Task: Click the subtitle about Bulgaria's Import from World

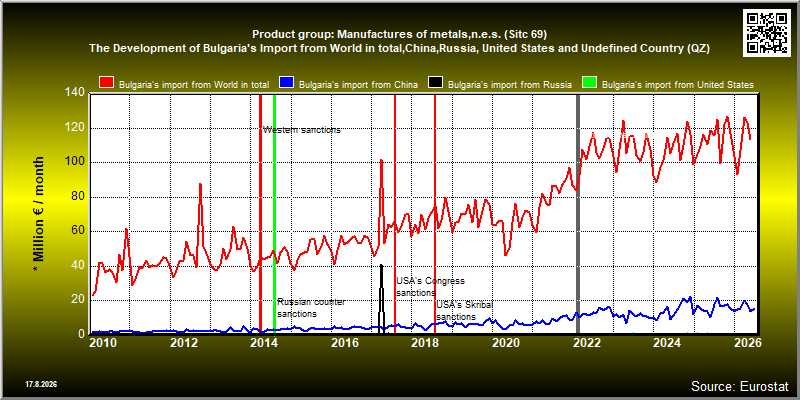Action: 399,48
